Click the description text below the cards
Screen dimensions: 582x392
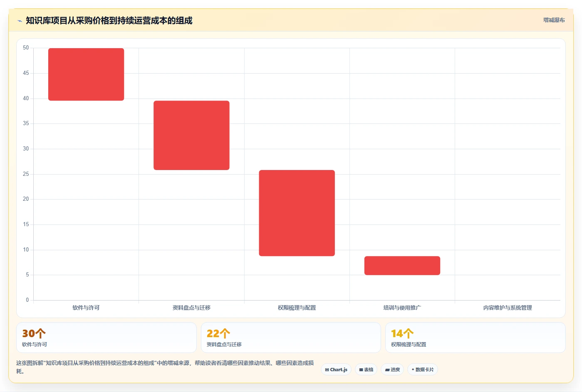(x=165, y=367)
